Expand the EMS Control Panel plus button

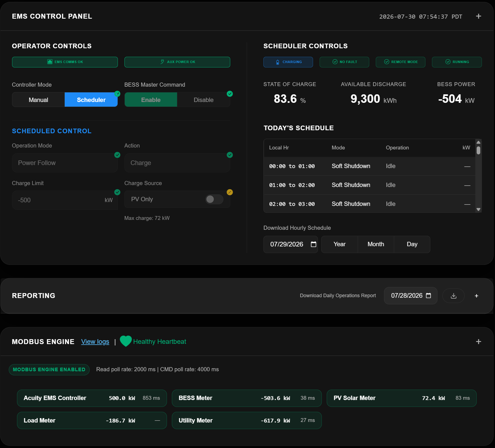click(x=479, y=16)
